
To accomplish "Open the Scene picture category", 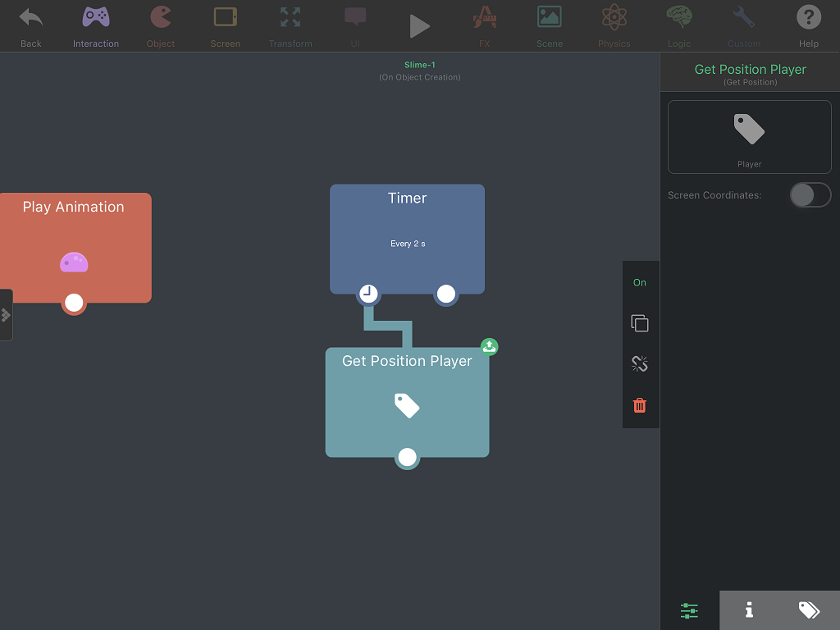I will (549, 26).
